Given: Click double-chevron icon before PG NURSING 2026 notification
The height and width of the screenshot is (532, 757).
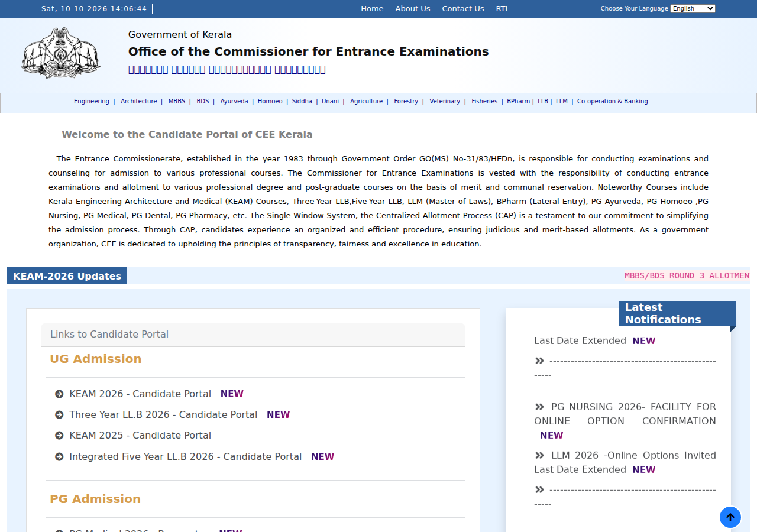Looking at the screenshot, I should point(539,407).
